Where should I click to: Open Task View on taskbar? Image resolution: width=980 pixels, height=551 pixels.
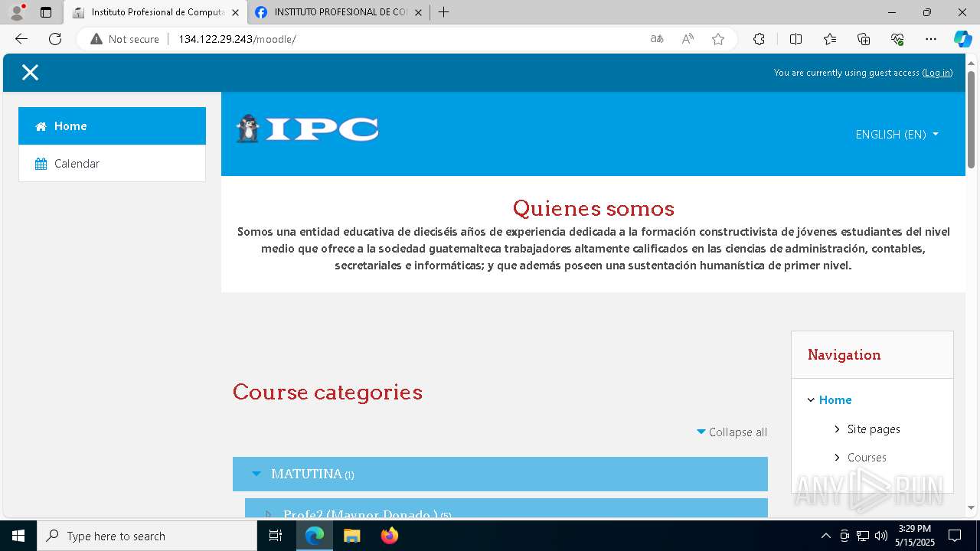coord(276,536)
